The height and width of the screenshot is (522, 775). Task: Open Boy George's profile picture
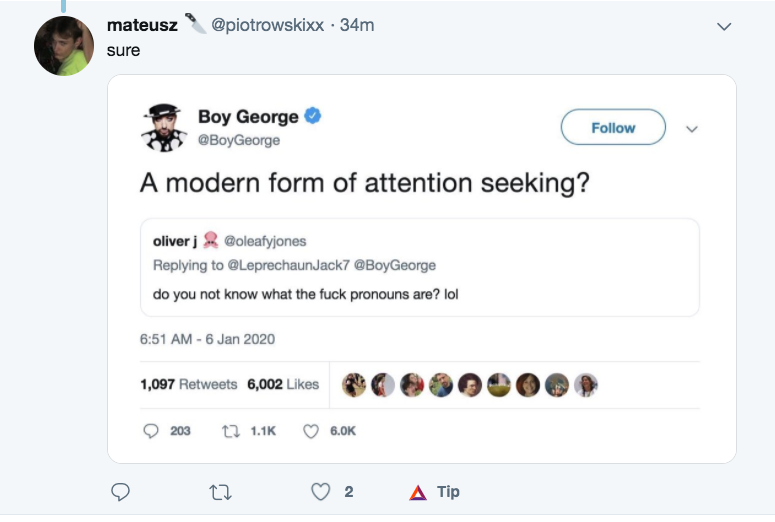click(164, 128)
